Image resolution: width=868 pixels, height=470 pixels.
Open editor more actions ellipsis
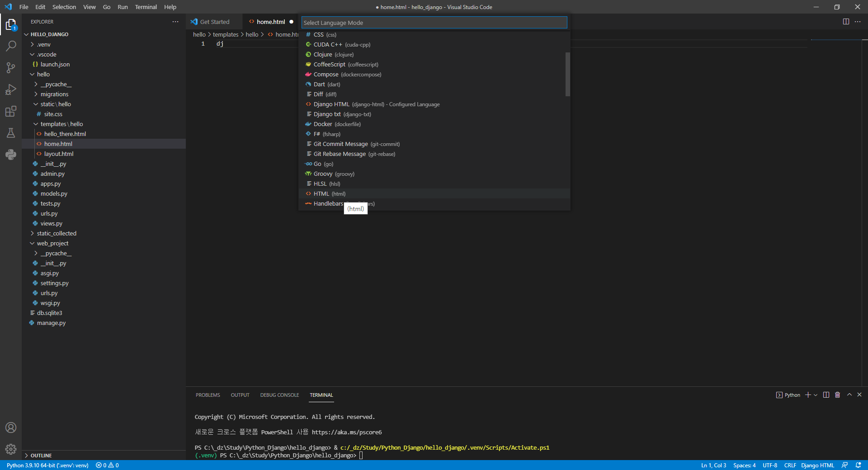point(858,22)
